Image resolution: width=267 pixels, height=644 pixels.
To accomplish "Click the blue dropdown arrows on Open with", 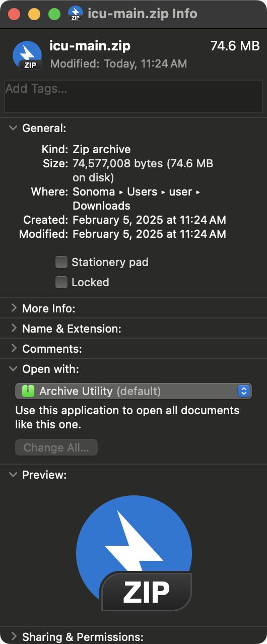I will [x=244, y=391].
